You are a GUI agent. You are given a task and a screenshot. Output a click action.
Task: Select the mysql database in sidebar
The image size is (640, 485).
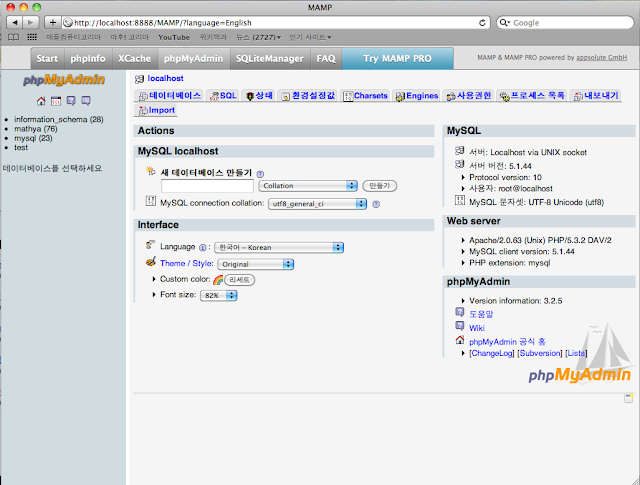tap(33, 138)
